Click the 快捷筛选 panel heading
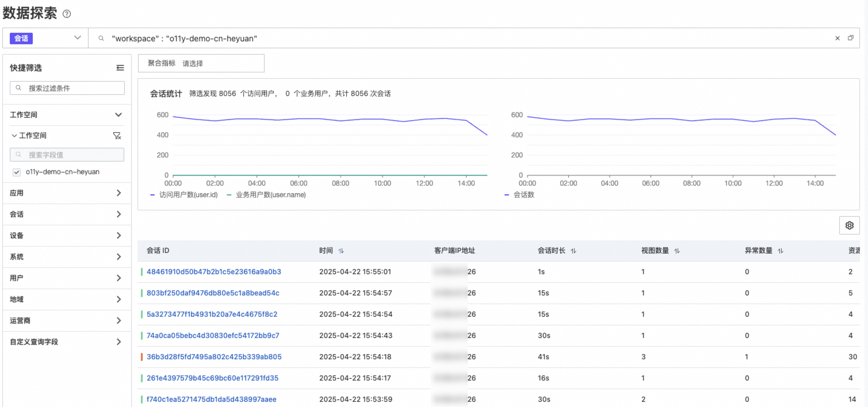The height and width of the screenshot is (407, 868). (26, 68)
